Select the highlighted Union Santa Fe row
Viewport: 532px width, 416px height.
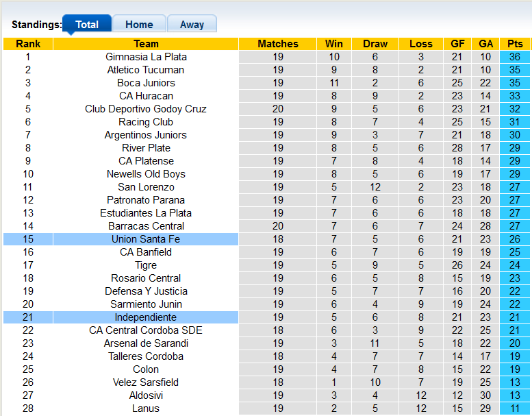coord(146,239)
